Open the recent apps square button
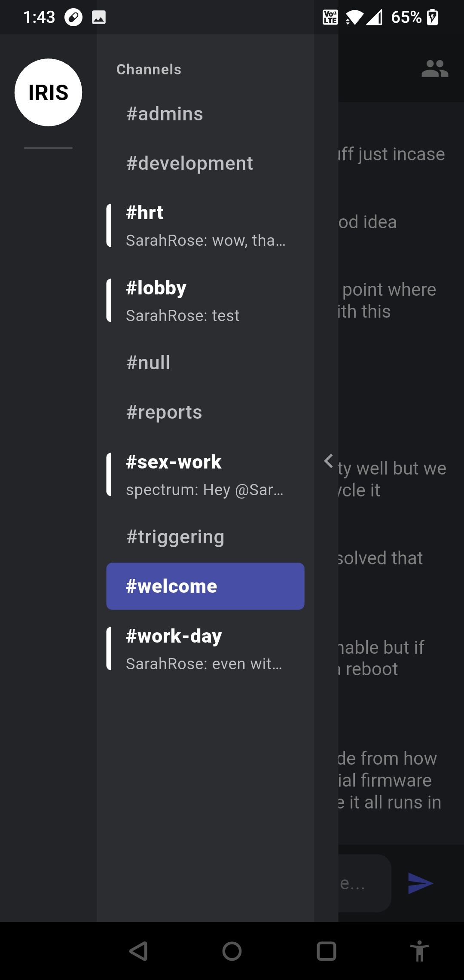The image size is (464, 980). pyautogui.click(x=326, y=951)
